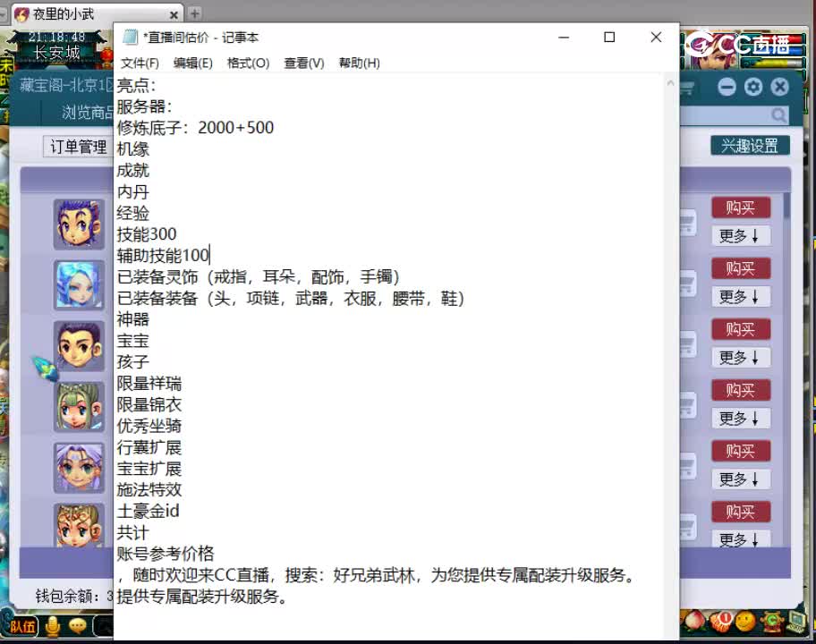The width and height of the screenshot is (816, 644).
Task: Open 订单管理 in the 藏宝阁 window
Action: [x=78, y=147]
